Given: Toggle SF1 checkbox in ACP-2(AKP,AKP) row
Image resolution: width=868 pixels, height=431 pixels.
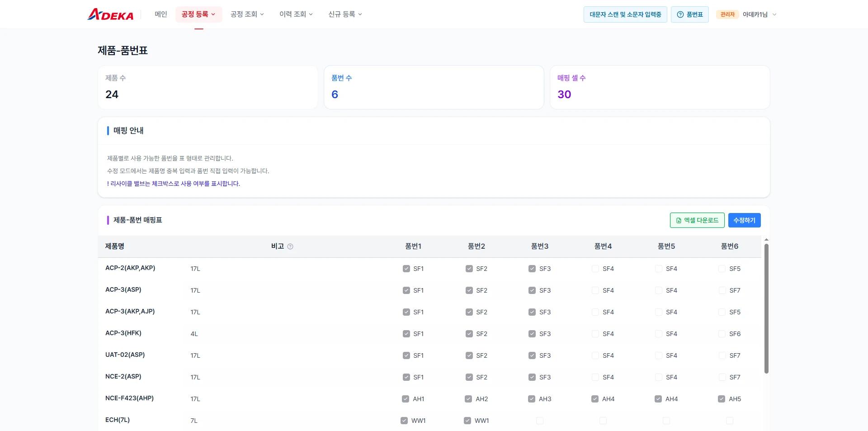Looking at the screenshot, I should (x=406, y=269).
